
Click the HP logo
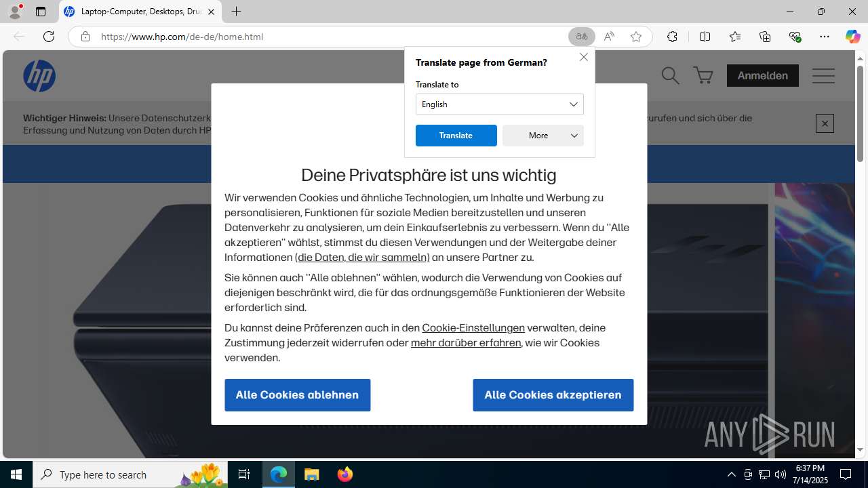coord(39,75)
